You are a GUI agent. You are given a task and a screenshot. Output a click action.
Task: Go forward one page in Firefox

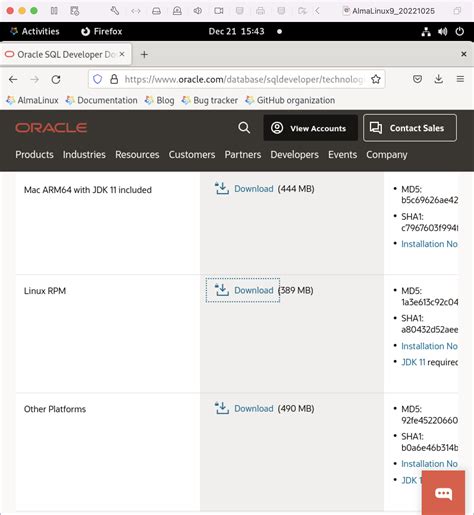[x=34, y=79]
